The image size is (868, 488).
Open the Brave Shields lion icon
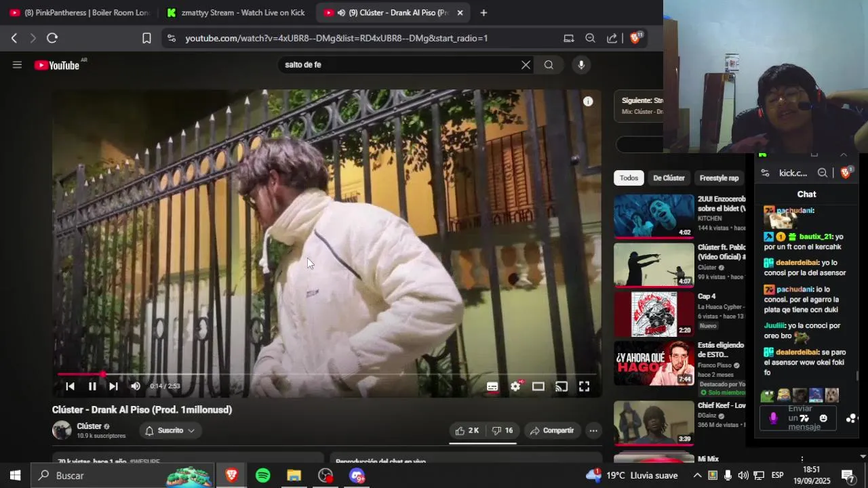click(x=635, y=39)
